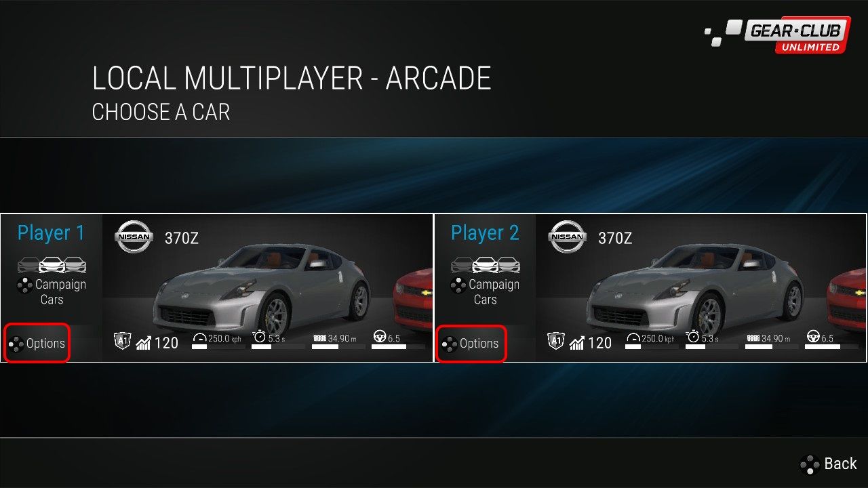Click Player 1 acceleration stopwatch icon
The width and height of the screenshot is (868, 488).
coord(259,337)
